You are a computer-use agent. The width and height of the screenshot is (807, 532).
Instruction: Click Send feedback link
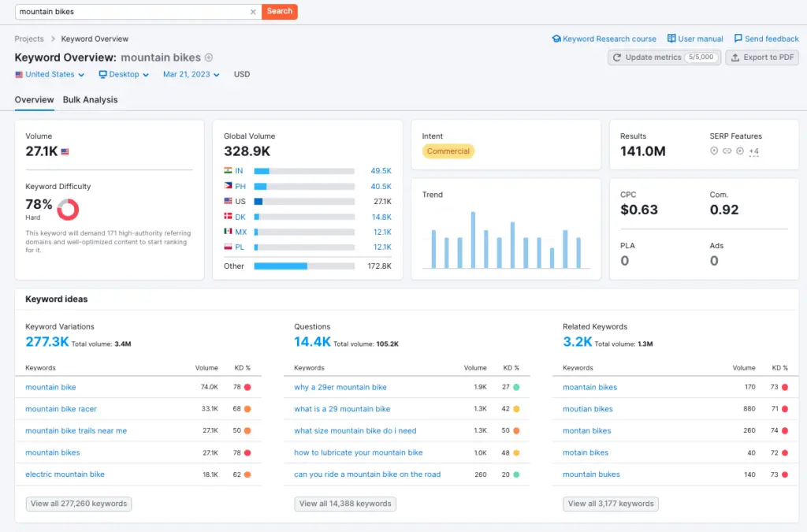[x=766, y=39]
